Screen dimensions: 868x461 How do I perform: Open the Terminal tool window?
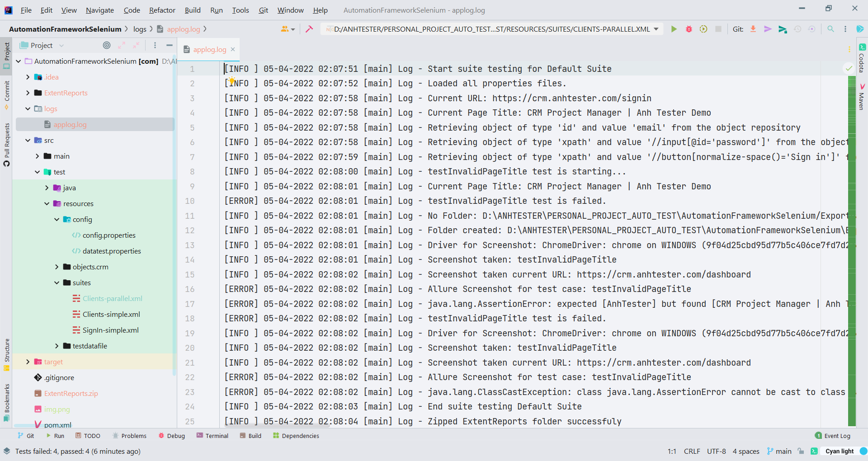tap(212, 436)
